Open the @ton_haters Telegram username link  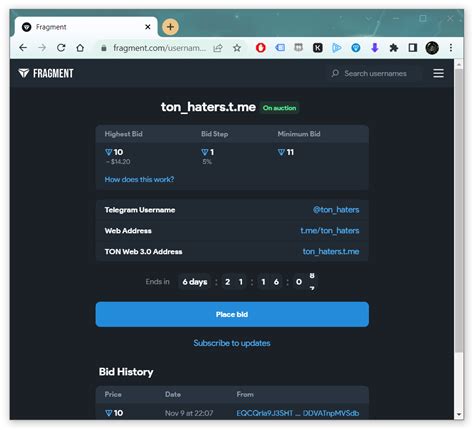point(336,210)
